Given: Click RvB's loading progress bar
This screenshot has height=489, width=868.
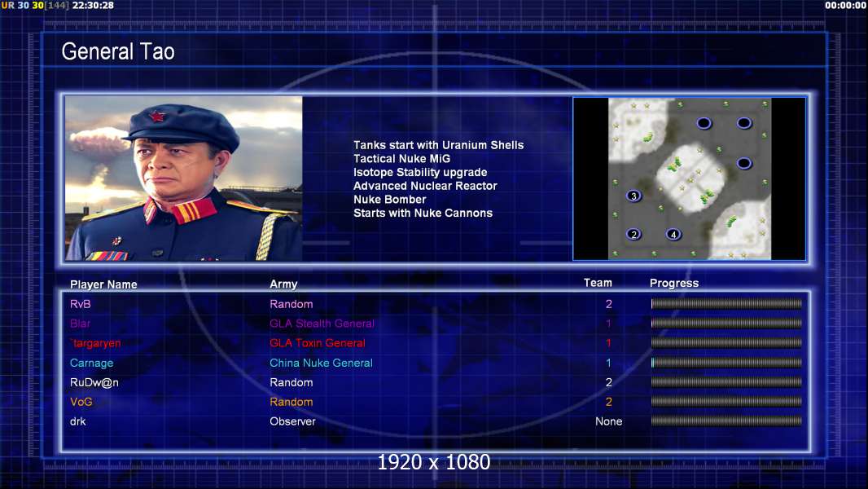Looking at the screenshot, I should click(726, 303).
